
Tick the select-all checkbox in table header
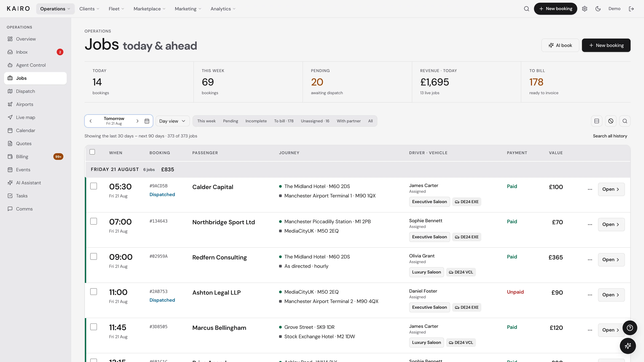click(x=92, y=152)
